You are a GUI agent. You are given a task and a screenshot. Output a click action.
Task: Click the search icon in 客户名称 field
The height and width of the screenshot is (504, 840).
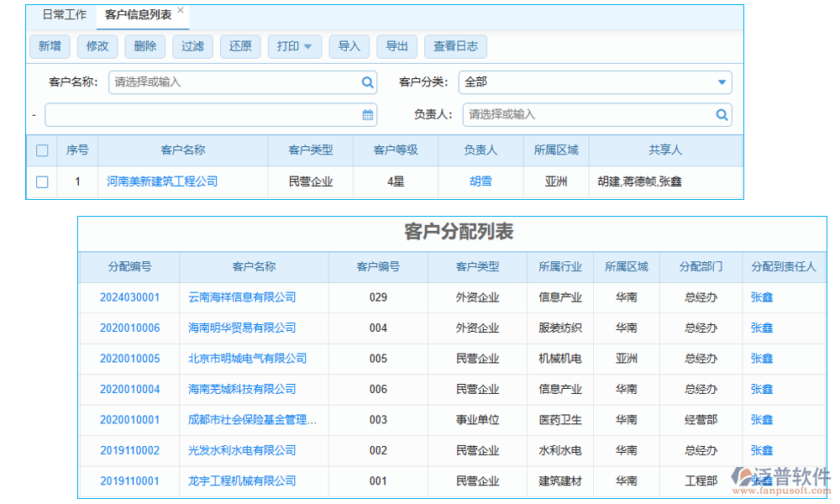click(x=367, y=82)
